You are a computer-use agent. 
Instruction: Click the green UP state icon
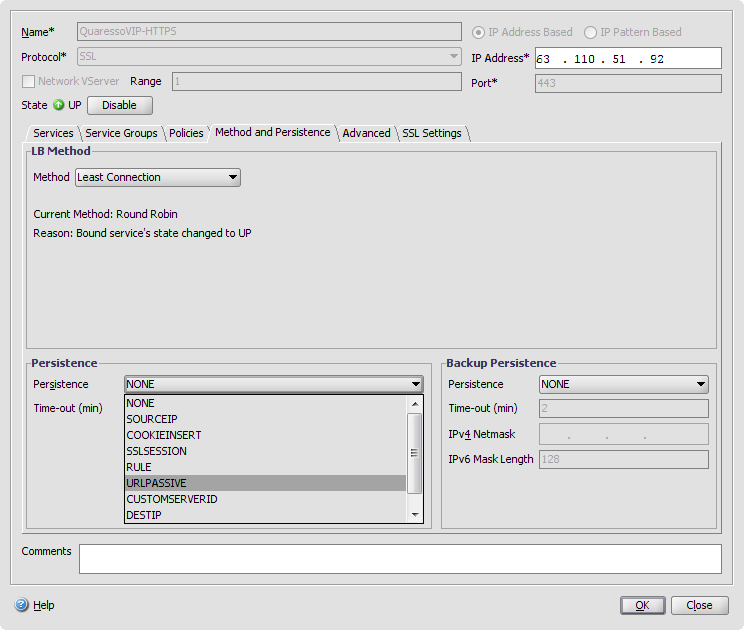(x=59, y=105)
